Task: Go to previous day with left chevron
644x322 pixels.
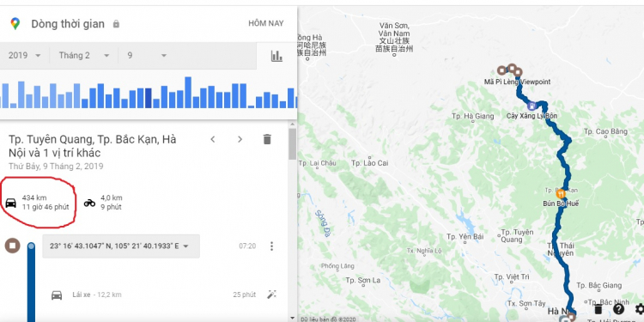Action: click(213, 139)
